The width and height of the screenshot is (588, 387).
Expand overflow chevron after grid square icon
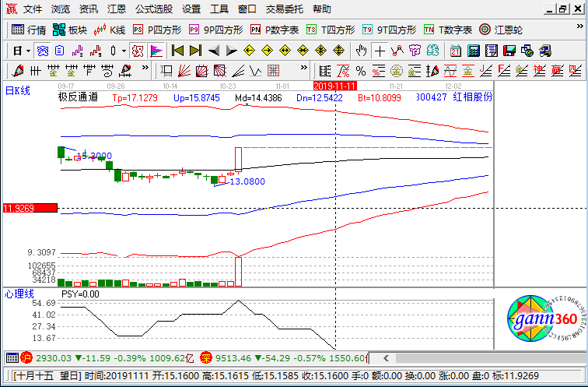(304, 68)
